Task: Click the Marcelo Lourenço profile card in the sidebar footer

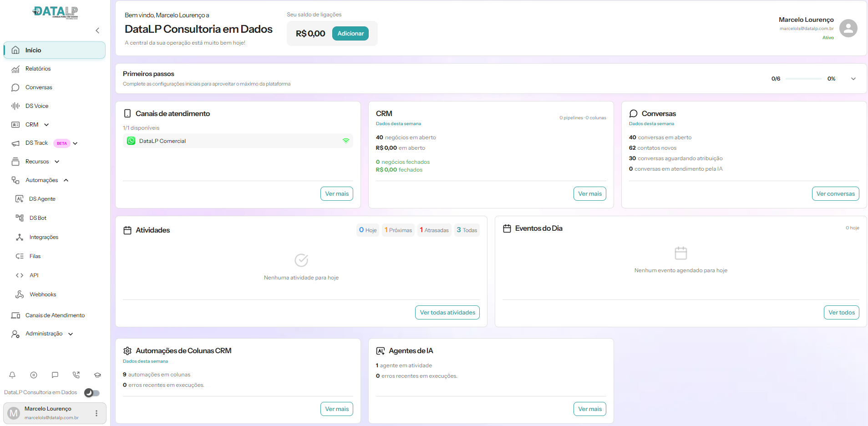Action: 55,413
